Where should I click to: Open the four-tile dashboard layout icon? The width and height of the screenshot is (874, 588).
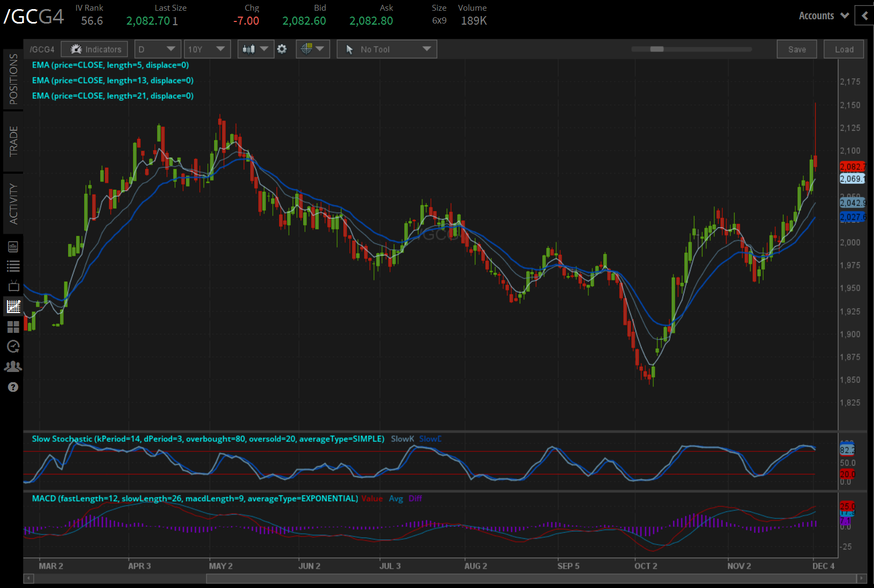pyautogui.click(x=13, y=326)
